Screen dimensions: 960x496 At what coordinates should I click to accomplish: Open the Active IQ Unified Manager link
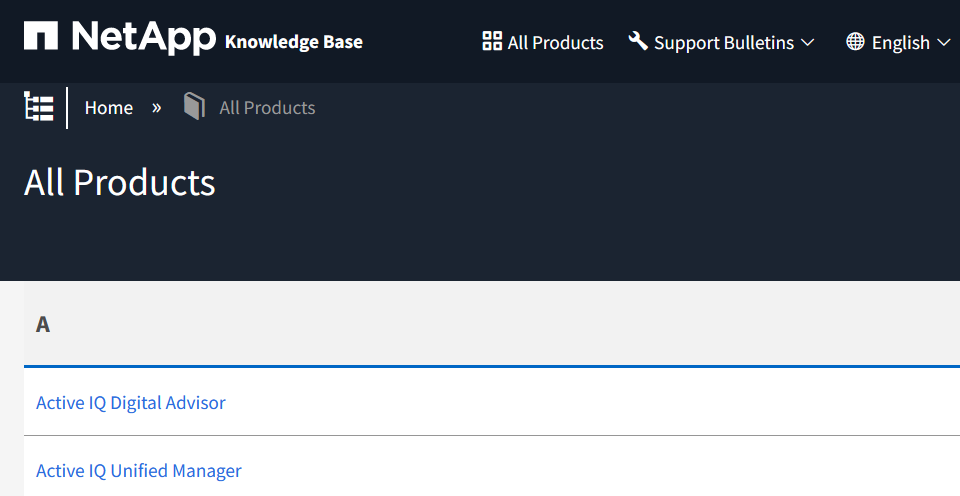point(139,471)
